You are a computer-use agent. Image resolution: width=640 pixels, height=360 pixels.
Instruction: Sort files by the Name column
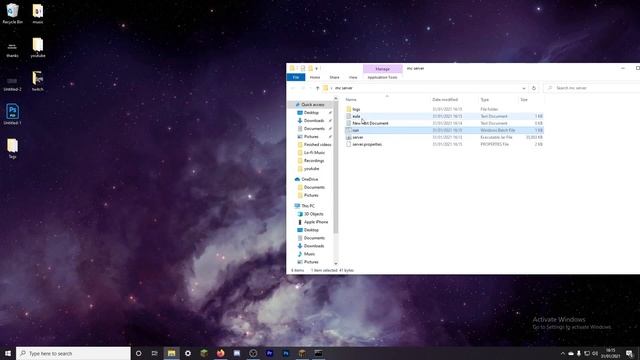click(387, 100)
